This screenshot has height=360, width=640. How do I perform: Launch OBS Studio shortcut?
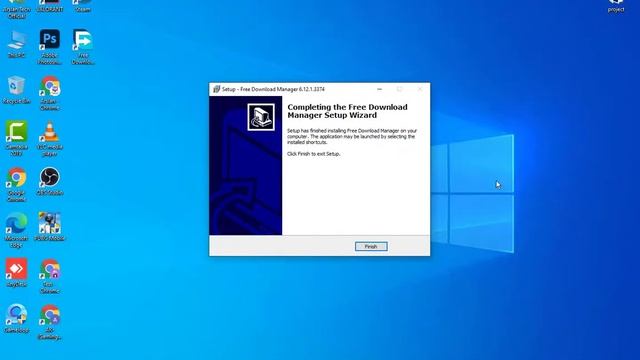point(49,181)
